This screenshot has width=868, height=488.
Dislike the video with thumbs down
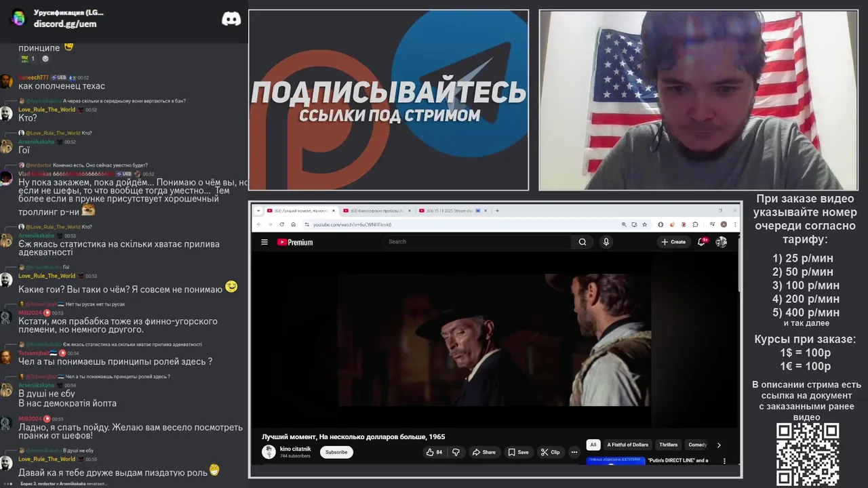(x=456, y=452)
